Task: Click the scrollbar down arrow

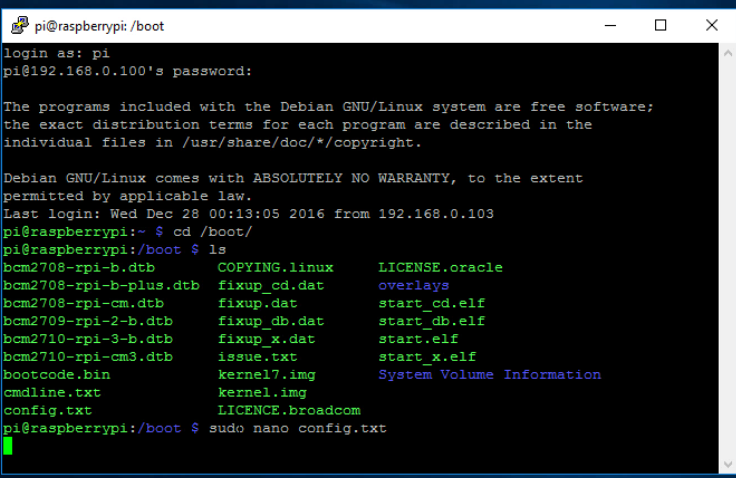Action: tap(727, 463)
